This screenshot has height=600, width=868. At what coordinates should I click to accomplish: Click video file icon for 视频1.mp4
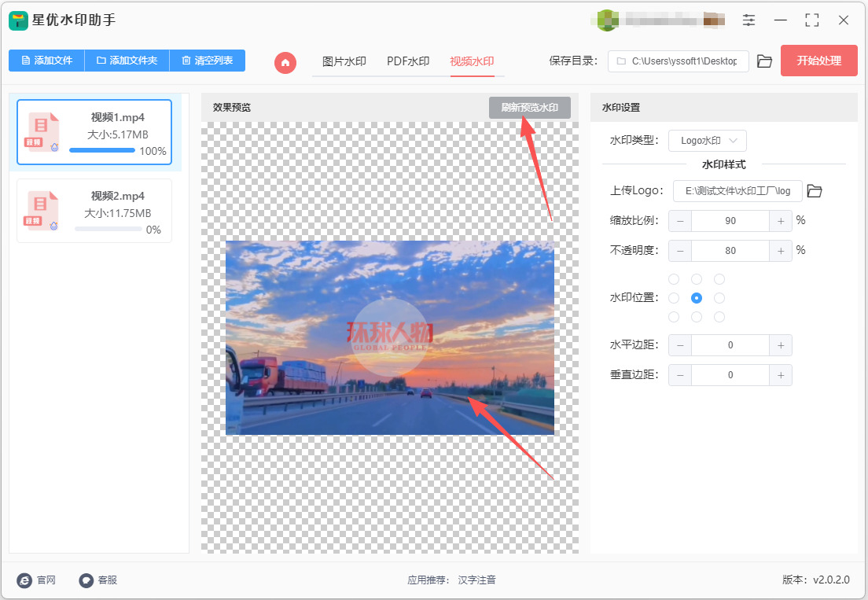(x=42, y=132)
